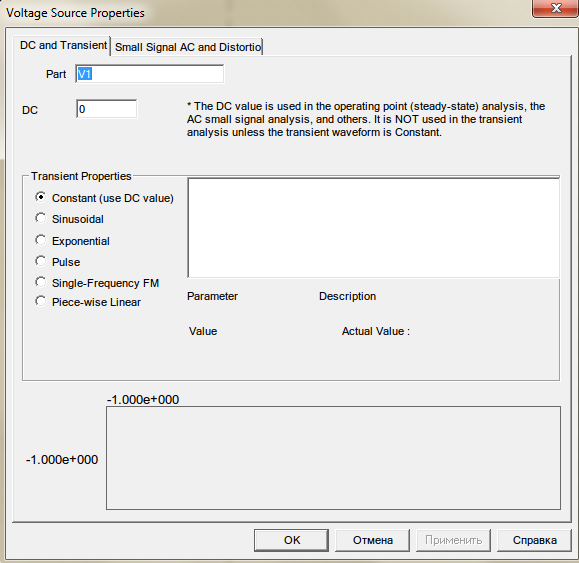Viewport: 579px width, 563px height.
Task: Switch to Small Signal AC and Distortion tab
Action: 187,47
